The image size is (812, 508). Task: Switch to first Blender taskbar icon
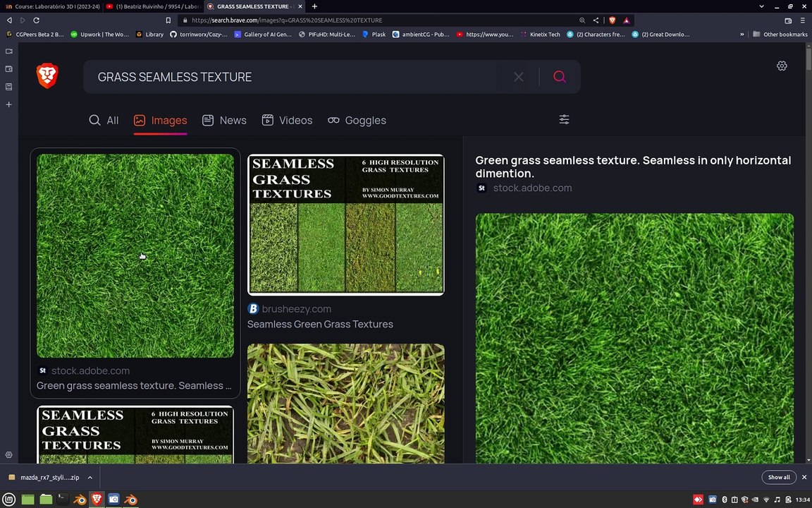tap(79, 500)
